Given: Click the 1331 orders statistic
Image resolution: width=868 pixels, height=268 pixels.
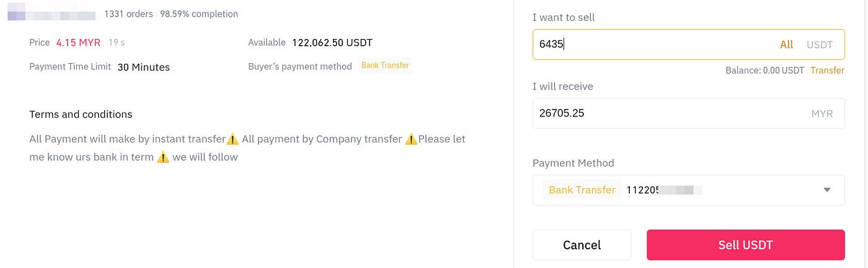Looking at the screenshot, I should (129, 14).
